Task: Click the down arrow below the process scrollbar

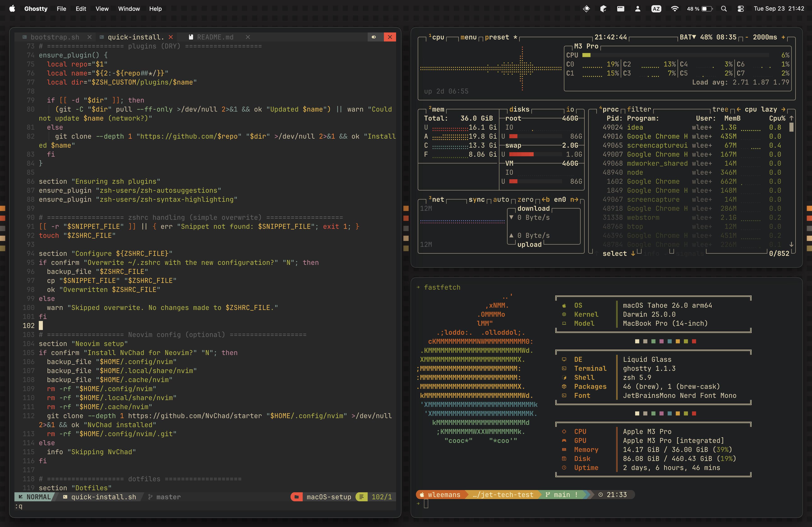Action: pyautogui.click(x=791, y=244)
